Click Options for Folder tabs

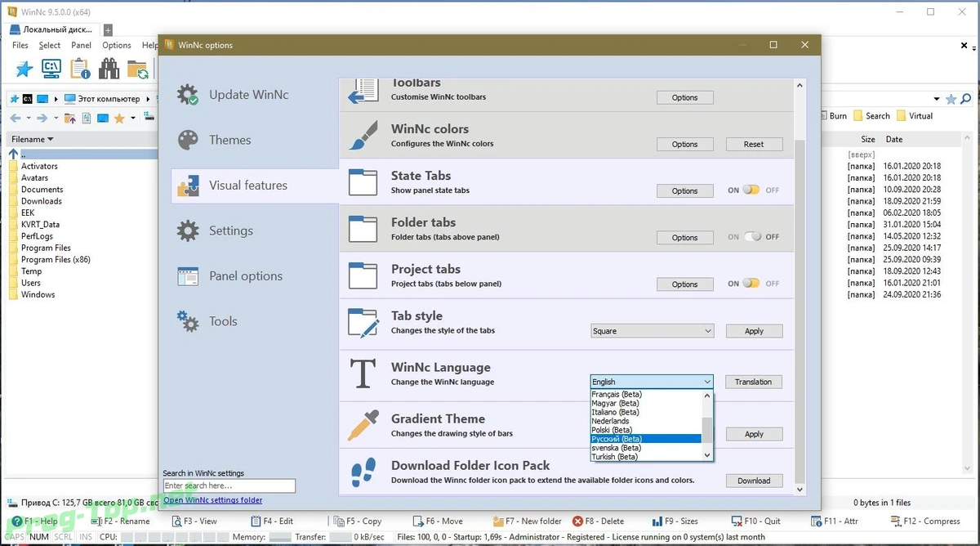pos(684,238)
